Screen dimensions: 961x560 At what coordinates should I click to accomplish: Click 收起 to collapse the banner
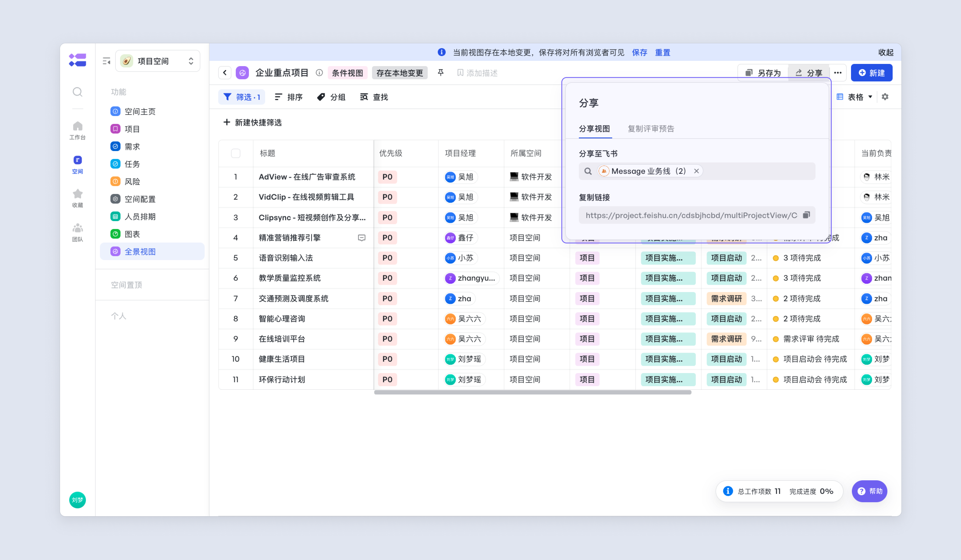click(x=886, y=53)
